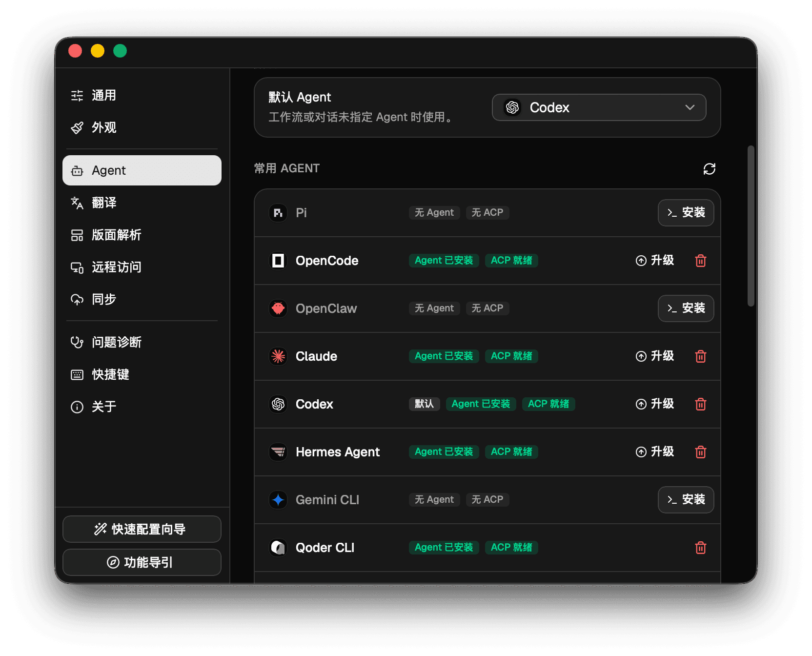Click Qoder CLI's "ACP 就绪" badge

click(511, 548)
